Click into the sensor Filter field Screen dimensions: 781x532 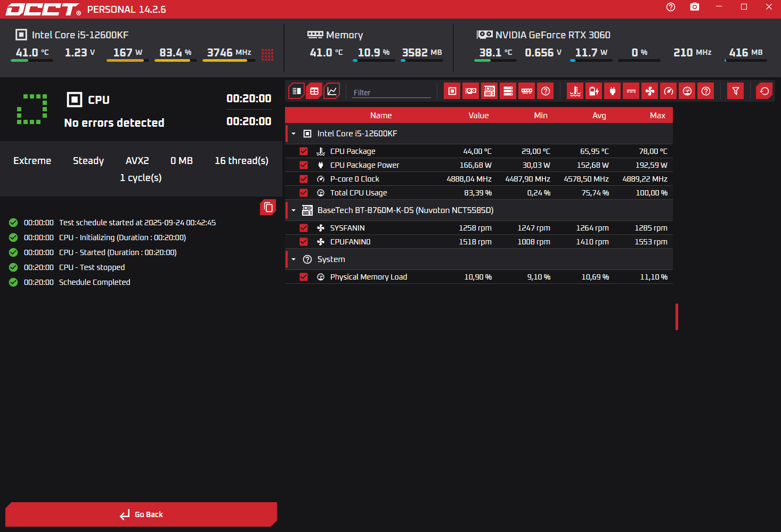[392, 92]
